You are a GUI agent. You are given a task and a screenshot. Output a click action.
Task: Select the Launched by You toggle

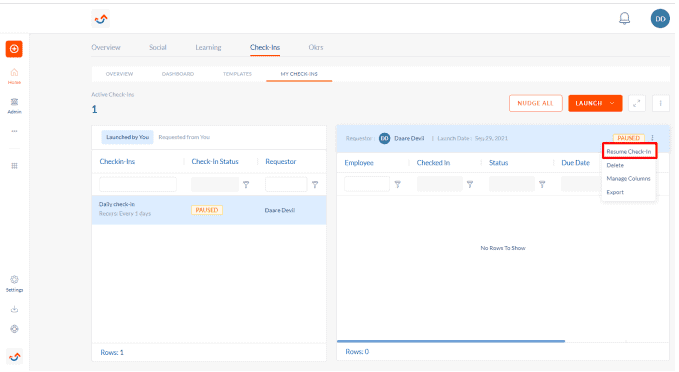(127, 137)
